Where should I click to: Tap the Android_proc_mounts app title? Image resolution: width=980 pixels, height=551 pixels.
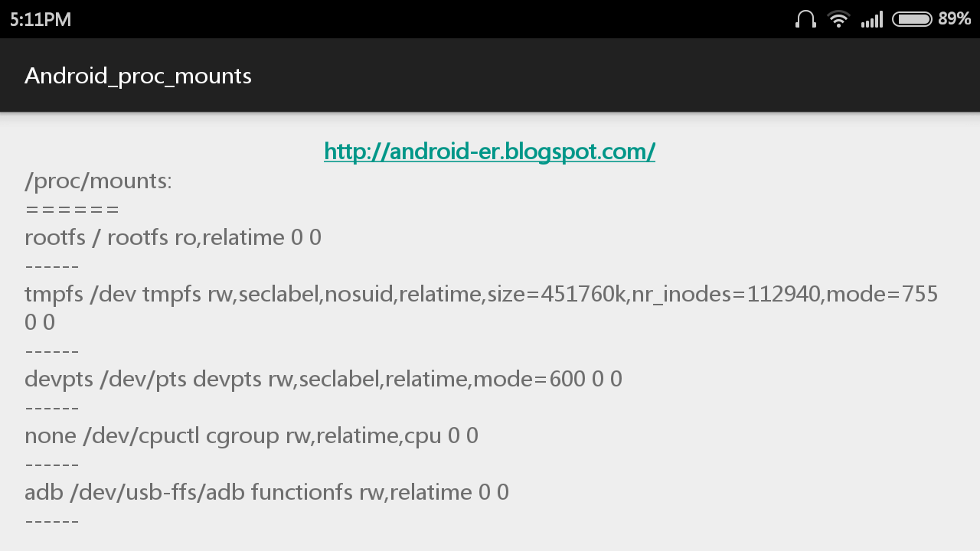click(138, 76)
